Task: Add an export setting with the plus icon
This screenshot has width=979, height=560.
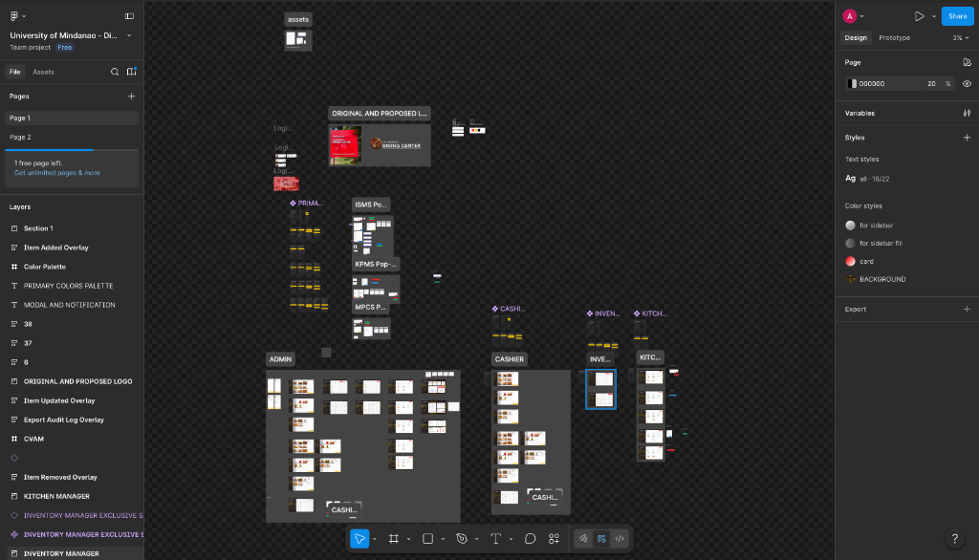Action: (x=967, y=309)
